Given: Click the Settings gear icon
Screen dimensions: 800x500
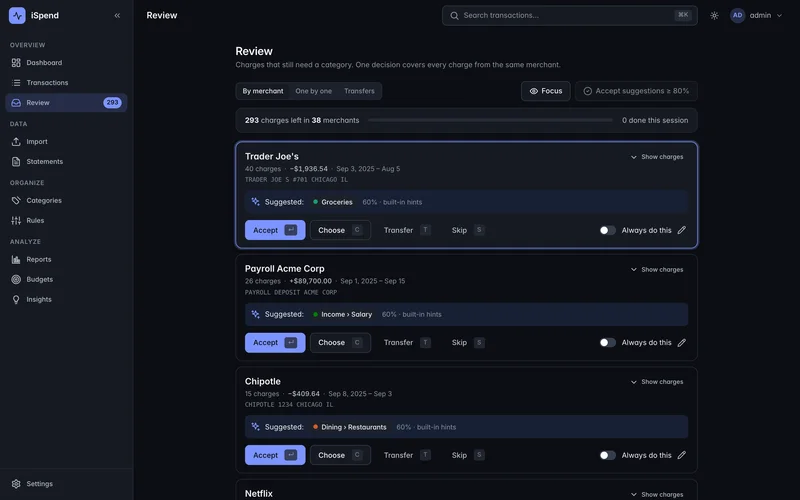Looking at the screenshot, I should [x=16, y=484].
